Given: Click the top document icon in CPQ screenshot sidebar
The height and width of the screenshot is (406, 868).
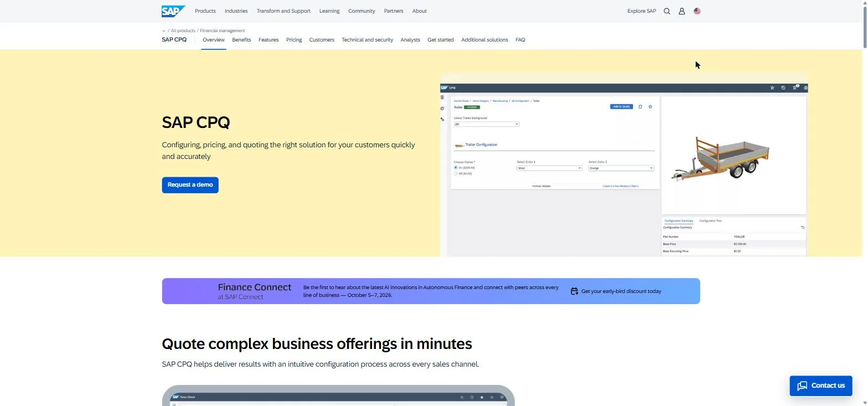Looking at the screenshot, I should click(442, 97).
